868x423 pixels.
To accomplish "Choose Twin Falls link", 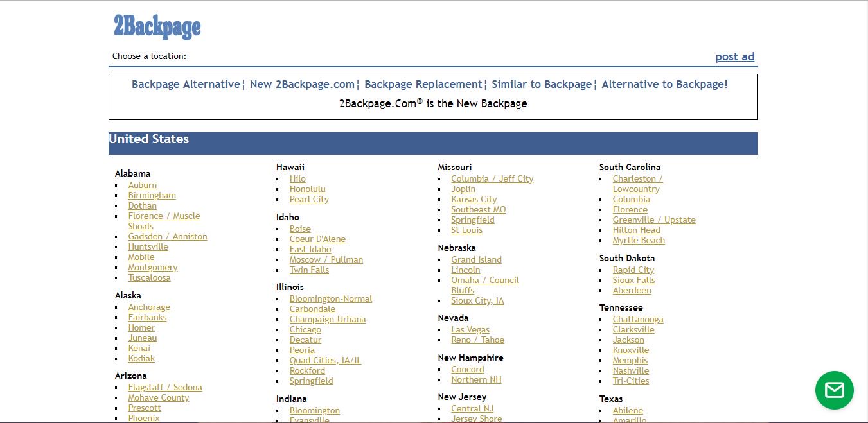I will pos(309,270).
